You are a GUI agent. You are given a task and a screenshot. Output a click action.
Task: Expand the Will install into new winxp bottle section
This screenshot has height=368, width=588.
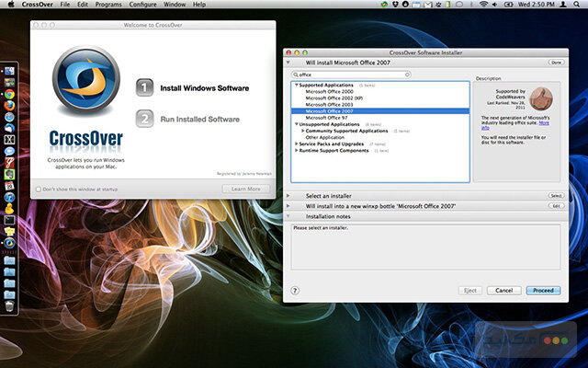(x=288, y=206)
